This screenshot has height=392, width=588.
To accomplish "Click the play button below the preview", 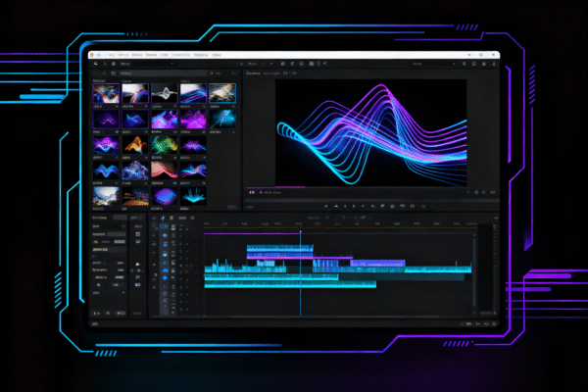I will [x=353, y=206].
